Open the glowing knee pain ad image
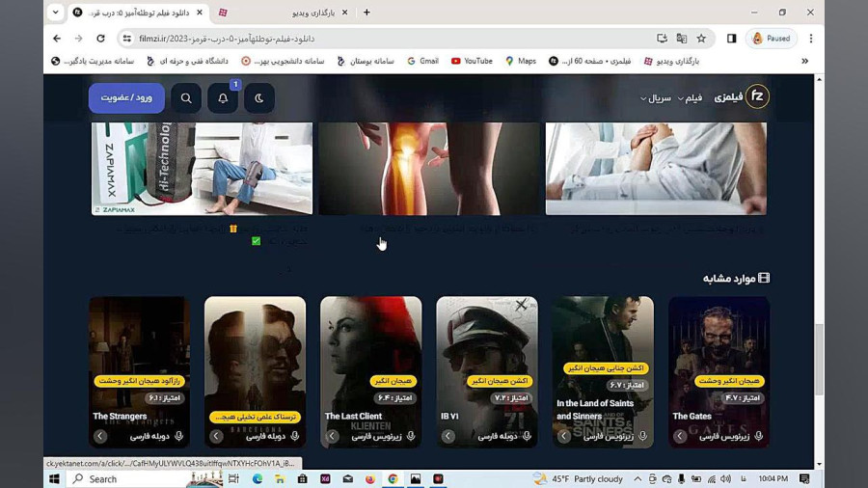The width and height of the screenshot is (868, 488). tap(429, 169)
